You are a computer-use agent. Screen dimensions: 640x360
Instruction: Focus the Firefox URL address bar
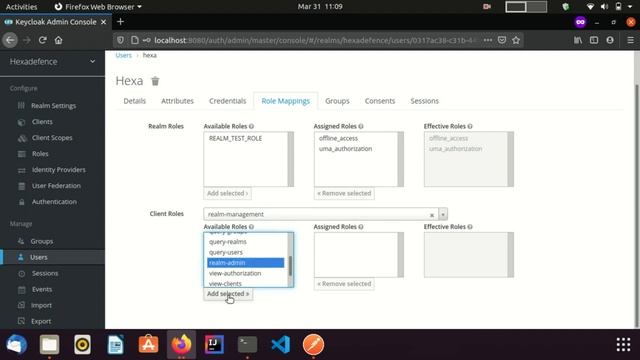(314, 40)
